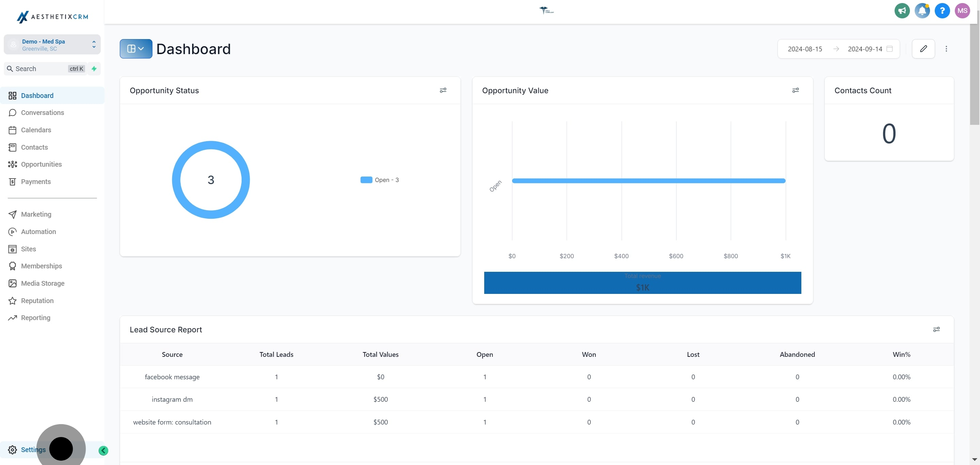
Task: Expand the Demo - Med Spa account switcher
Action: (52, 45)
